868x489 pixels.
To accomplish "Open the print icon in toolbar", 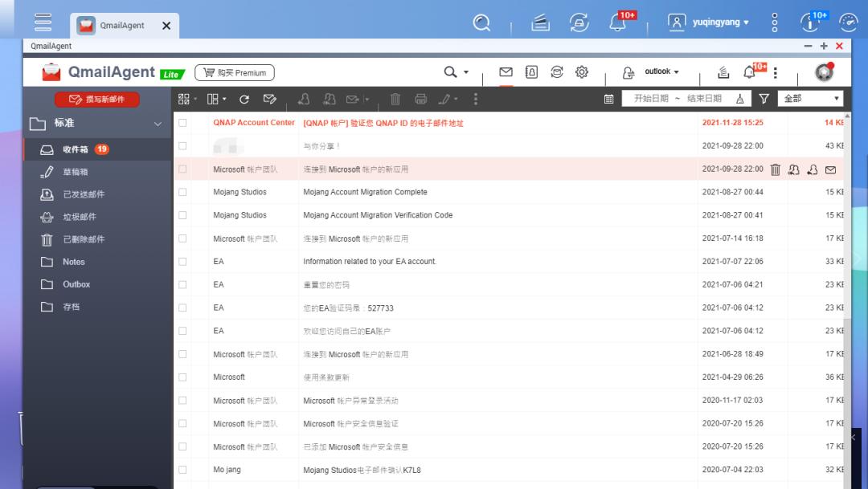I will tap(420, 99).
